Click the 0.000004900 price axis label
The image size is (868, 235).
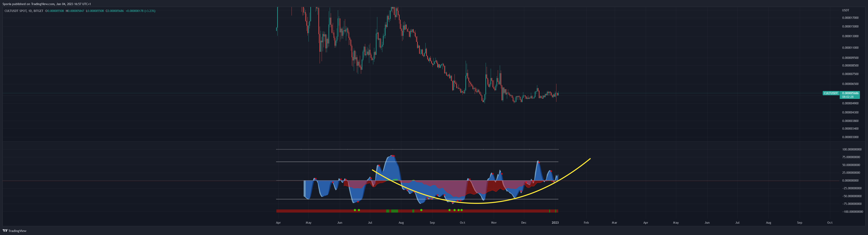tap(850, 104)
